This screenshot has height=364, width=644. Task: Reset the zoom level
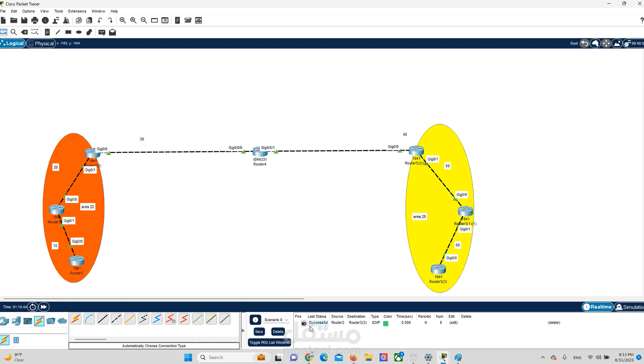133,20
